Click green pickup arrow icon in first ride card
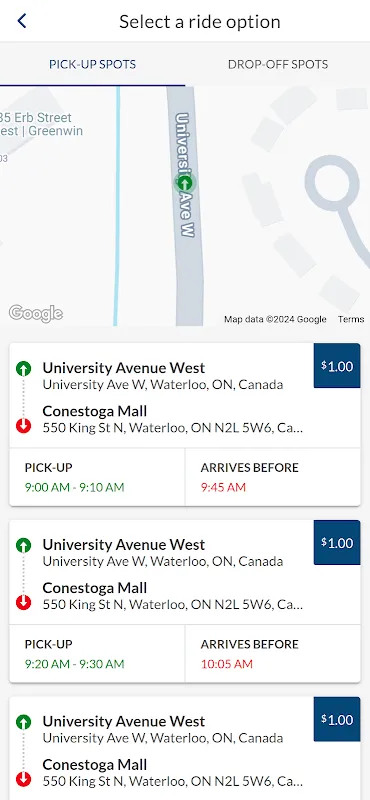This screenshot has height=800, width=370. coord(23,368)
